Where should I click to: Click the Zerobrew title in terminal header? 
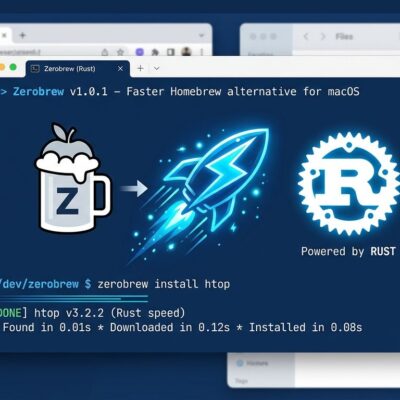(38, 91)
